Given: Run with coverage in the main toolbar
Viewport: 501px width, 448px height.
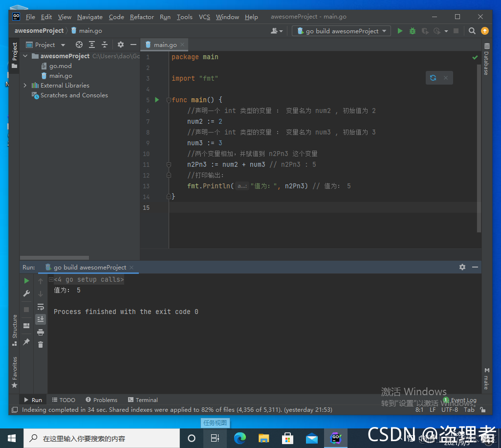Looking at the screenshot, I should pos(425,31).
